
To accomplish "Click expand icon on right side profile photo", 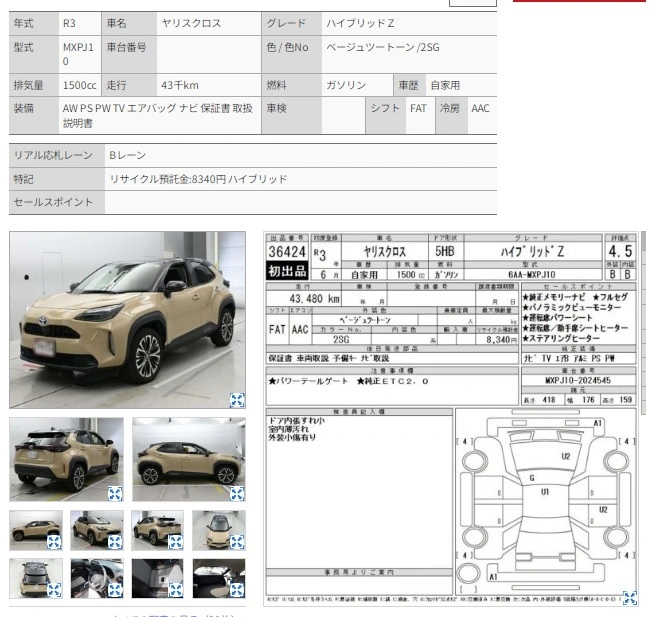I will pos(237,493).
